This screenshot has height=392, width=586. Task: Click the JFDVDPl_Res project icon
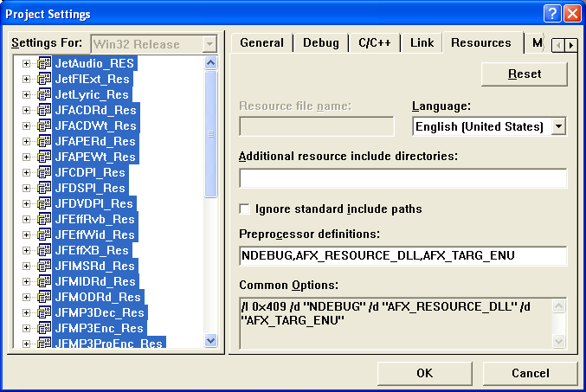click(44, 203)
